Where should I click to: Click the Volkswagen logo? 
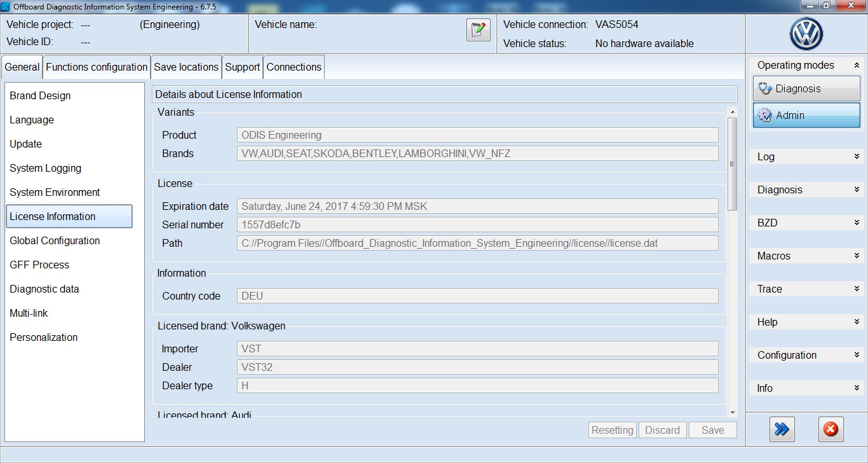(806, 34)
